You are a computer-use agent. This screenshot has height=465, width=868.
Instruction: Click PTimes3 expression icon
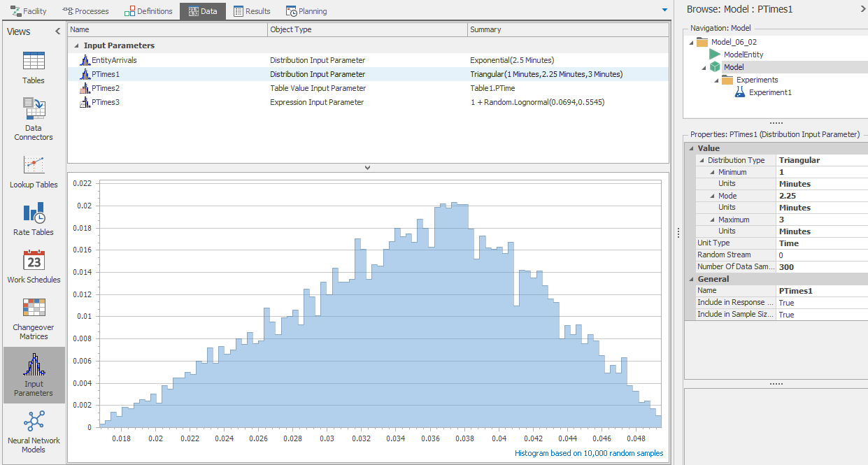point(85,102)
